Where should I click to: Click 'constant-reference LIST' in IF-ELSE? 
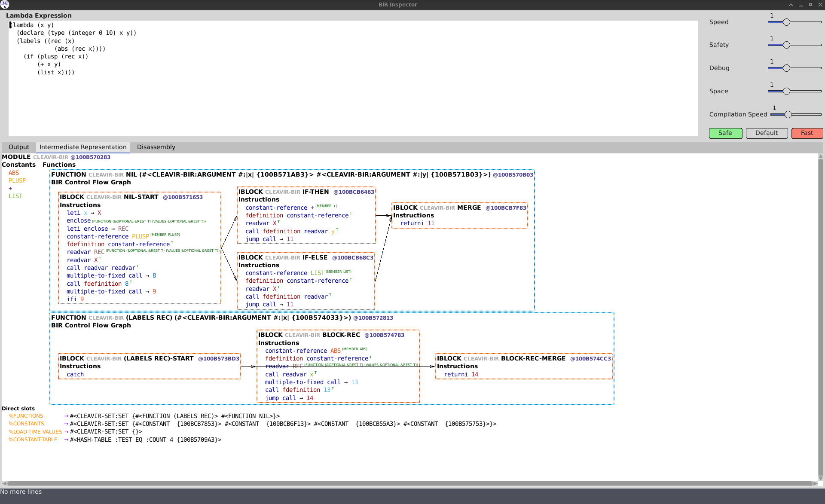click(285, 273)
